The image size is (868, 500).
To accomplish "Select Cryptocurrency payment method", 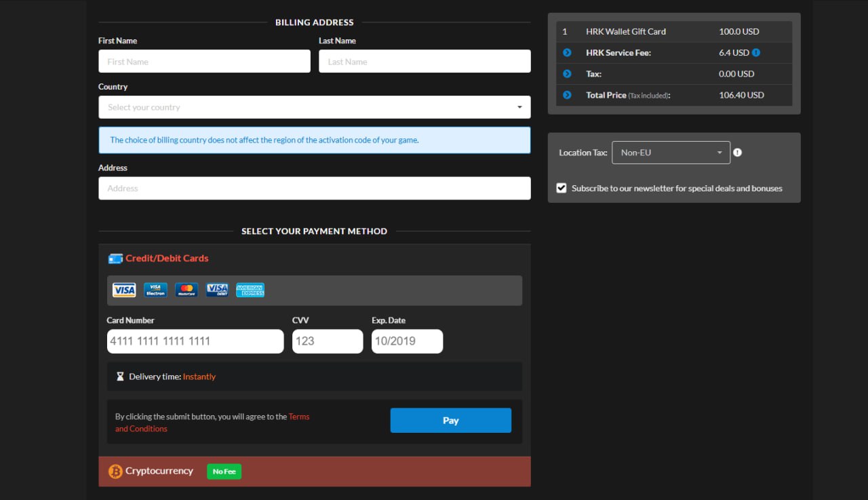I will tap(159, 471).
